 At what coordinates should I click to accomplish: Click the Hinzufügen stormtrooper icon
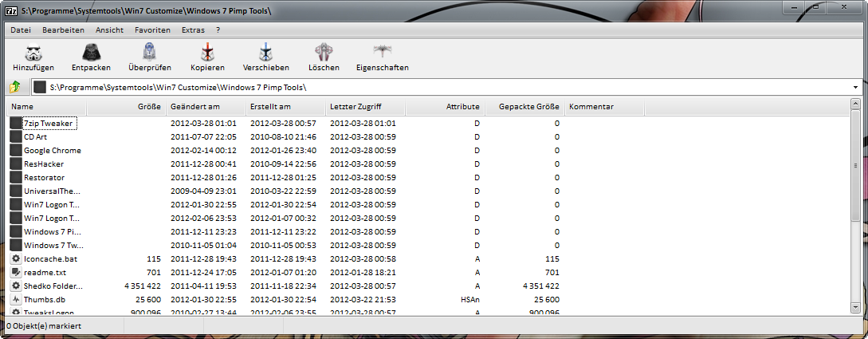click(x=33, y=52)
